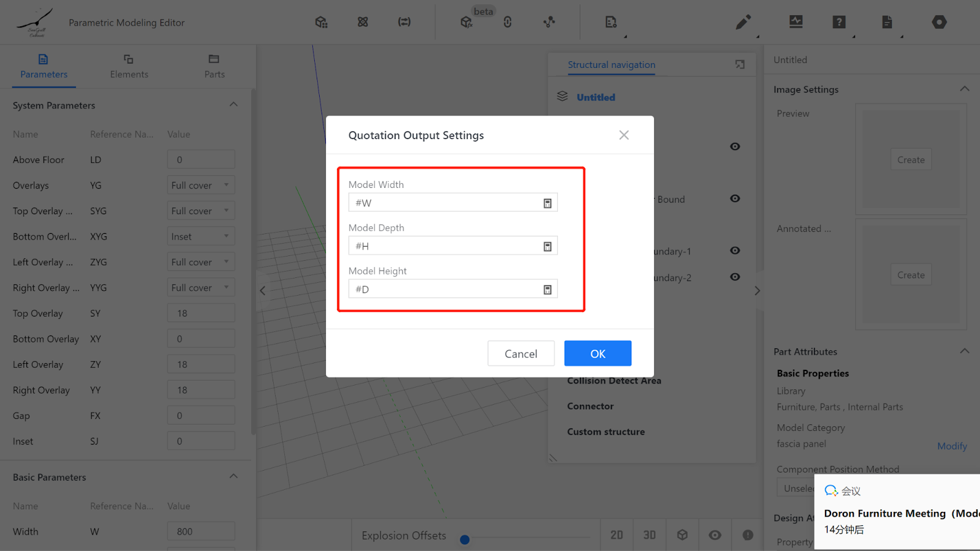Pop out the Structural navigation panel

click(740, 65)
